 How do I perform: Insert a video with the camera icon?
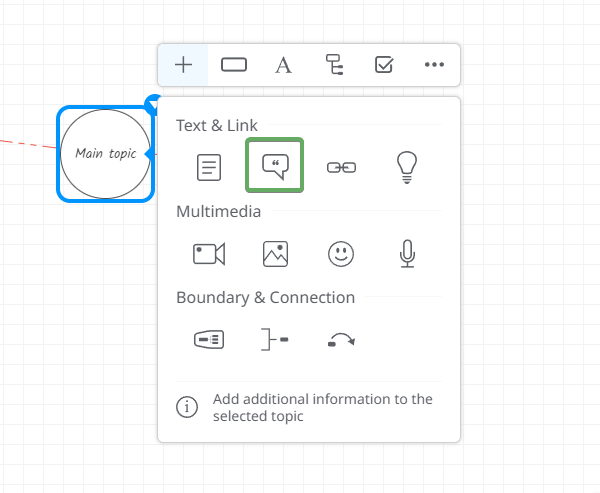pyautogui.click(x=209, y=253)
